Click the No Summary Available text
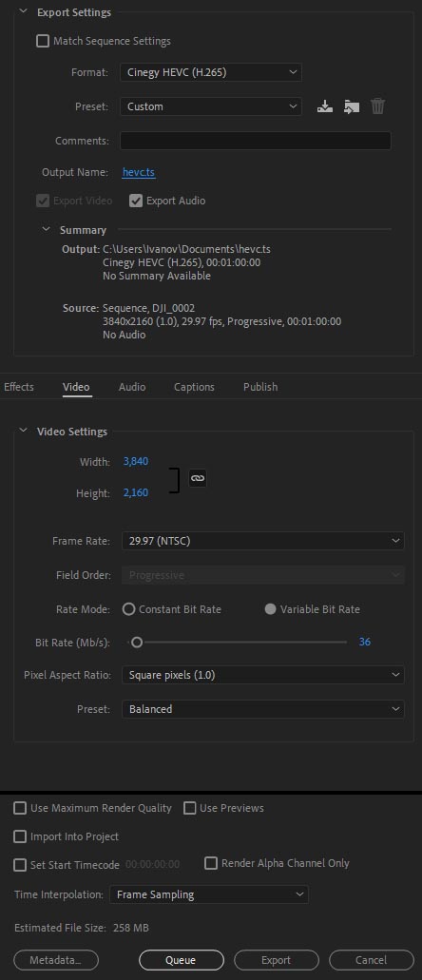 157,276
